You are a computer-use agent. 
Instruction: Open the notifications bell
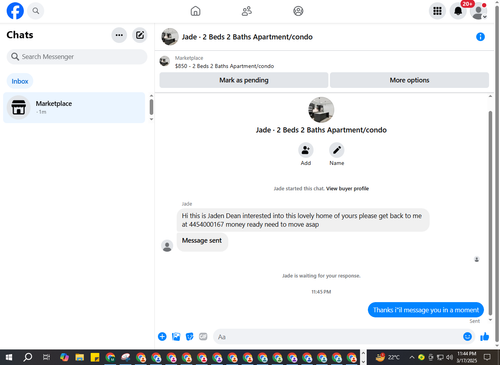pyautogui.click(x=458, y=11)
